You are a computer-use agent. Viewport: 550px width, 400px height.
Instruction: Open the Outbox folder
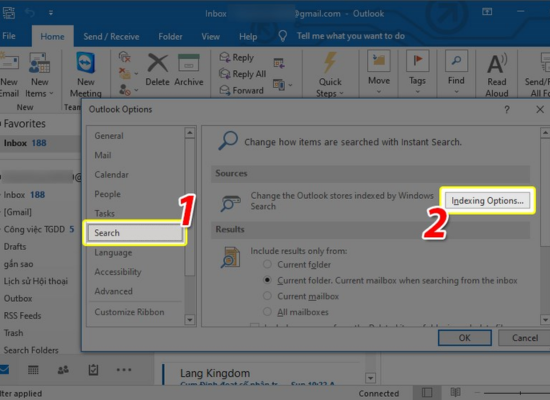[x=18, y=298]
